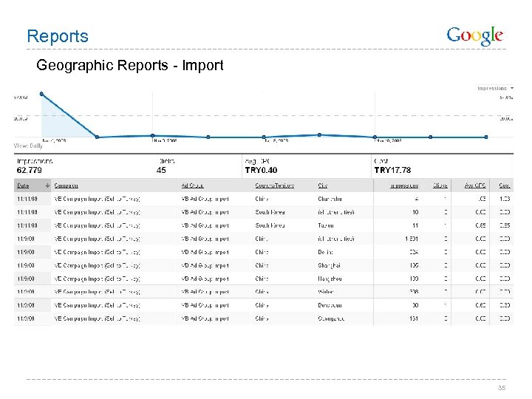The height and width of the screenshot is (399, 532).
Task: Click the 131 impressions value in Guangzhou row
Action: click(x=414, y=318)
